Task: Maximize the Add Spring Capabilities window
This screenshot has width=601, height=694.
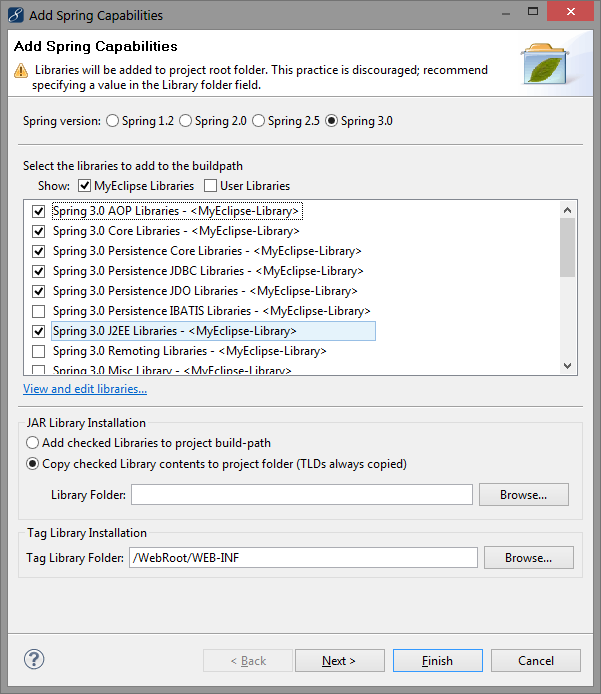Action: coord(533,12)
